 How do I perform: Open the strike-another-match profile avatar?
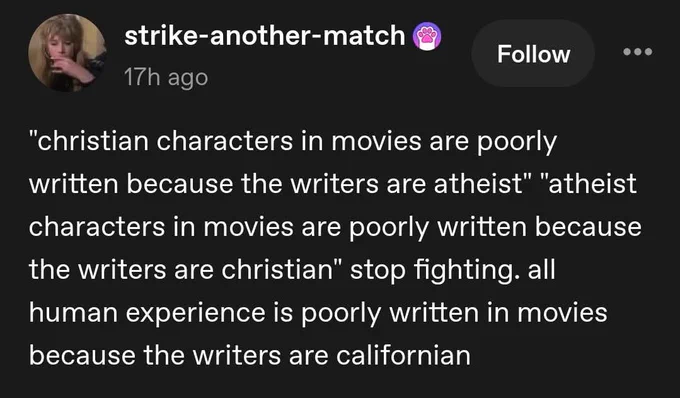(x=67, y=52)
